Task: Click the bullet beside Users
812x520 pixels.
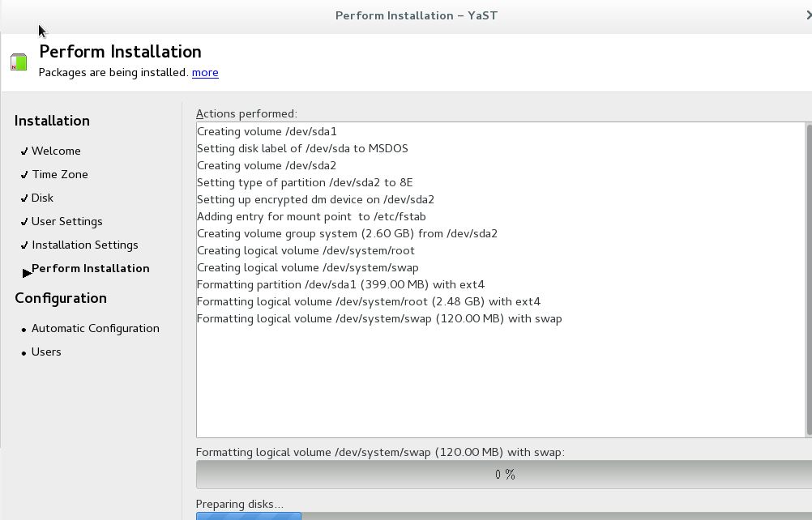Action: pos(24,353)
